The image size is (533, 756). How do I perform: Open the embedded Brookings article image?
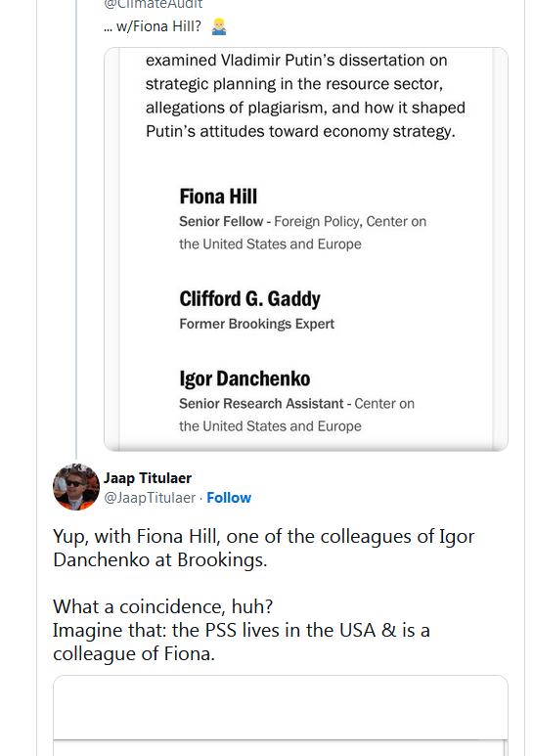tap(306, 249)
